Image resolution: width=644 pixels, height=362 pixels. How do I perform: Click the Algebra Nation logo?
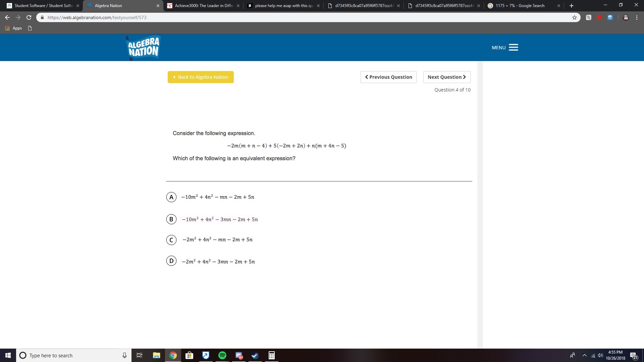click(144, 48)
